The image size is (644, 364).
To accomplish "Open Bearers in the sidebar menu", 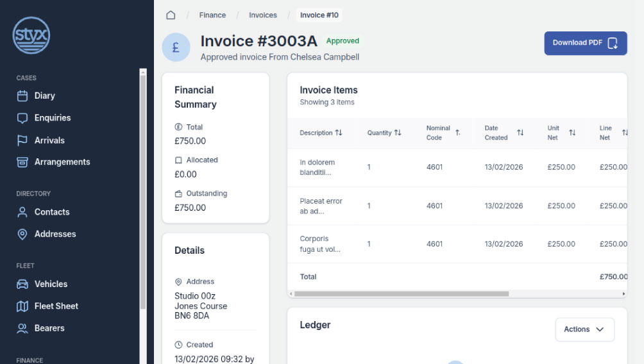I will pyautogui.click(x=49, y=328).
